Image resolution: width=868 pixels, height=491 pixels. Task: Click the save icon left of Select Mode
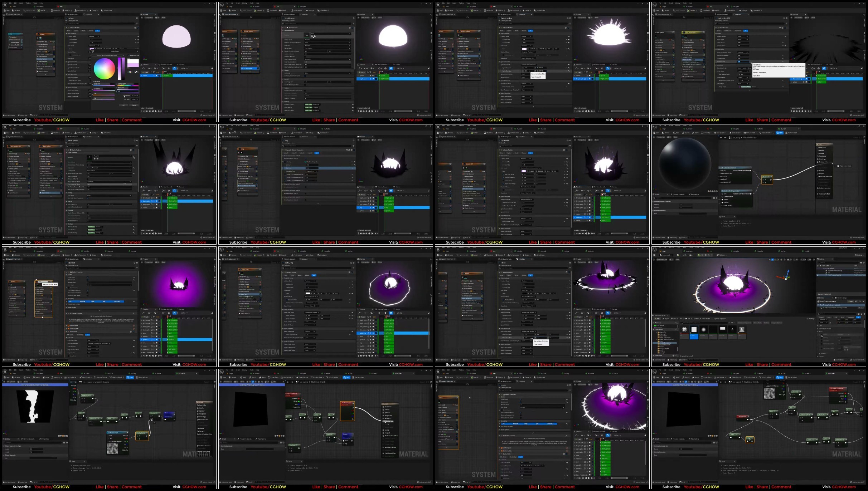pyautogui.click(x=654, y=255)
